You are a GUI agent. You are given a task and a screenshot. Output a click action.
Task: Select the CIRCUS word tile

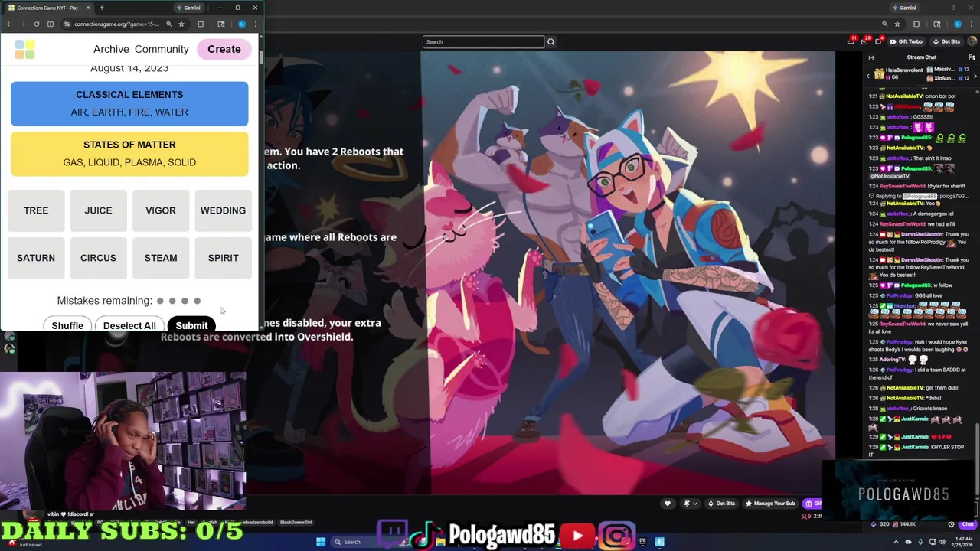(98, 258)
